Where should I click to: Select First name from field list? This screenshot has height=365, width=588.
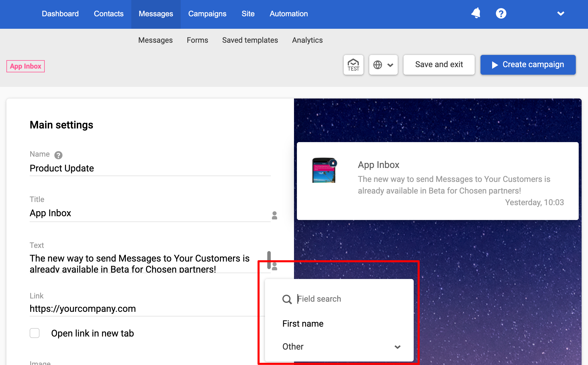click(303, 324)
